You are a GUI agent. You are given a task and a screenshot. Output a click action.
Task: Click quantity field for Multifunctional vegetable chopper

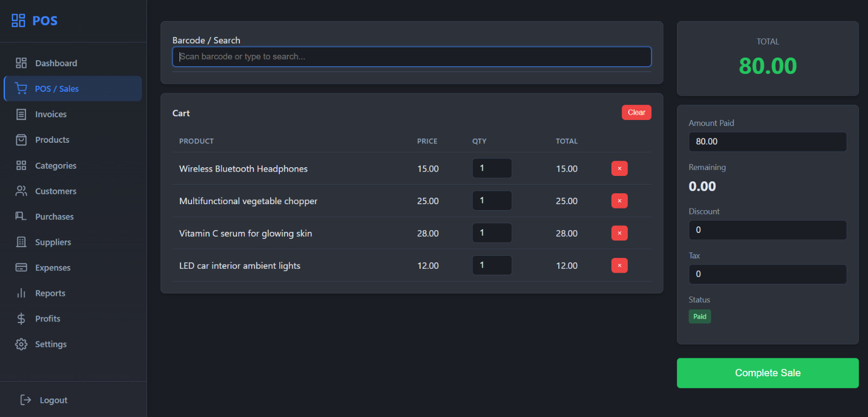pyautogui.click(x=492, y=200)
